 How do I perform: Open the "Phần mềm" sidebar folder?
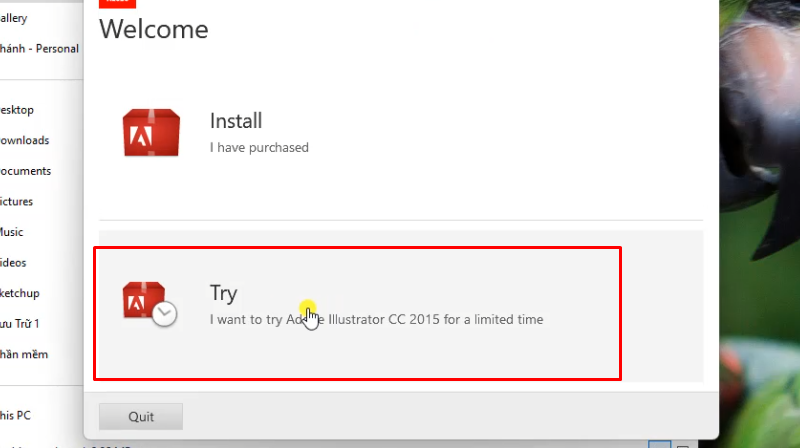click(x=24, y=355)
